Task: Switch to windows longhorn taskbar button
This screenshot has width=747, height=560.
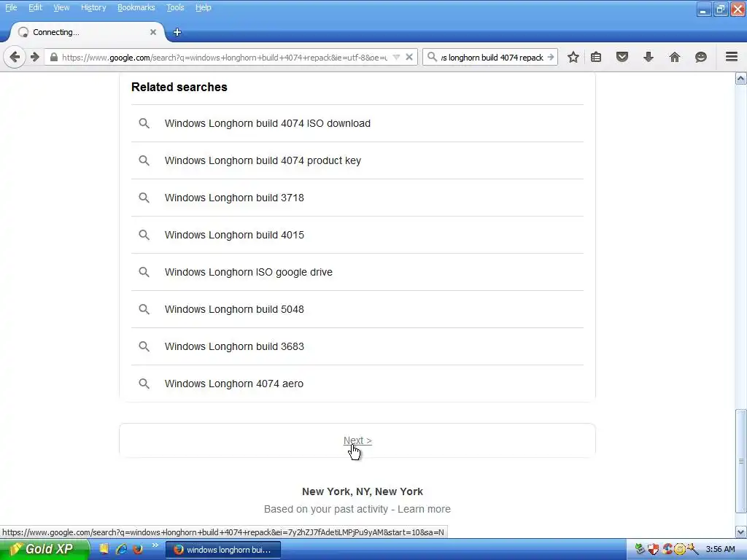Action: coord(223,550)
